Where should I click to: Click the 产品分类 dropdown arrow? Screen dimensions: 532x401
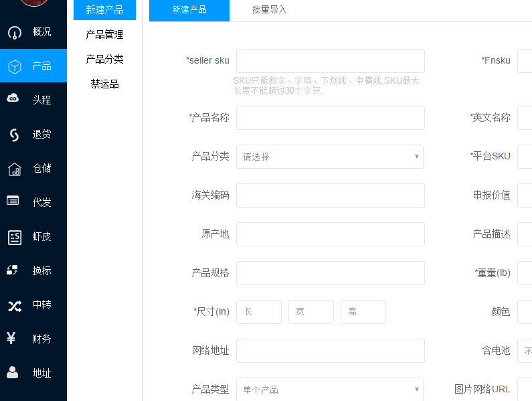pyautogui.click(x=417, y=157)
